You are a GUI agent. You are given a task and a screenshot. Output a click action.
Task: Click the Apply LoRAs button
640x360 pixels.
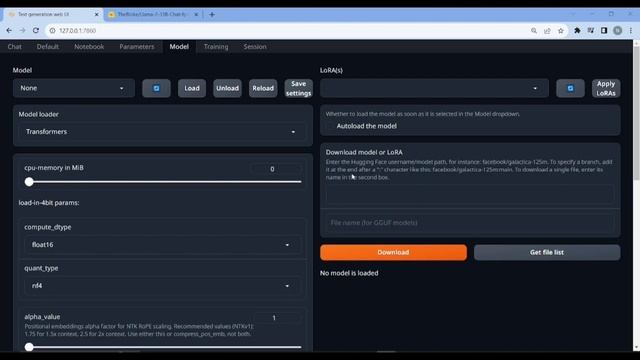coord(606,88)
